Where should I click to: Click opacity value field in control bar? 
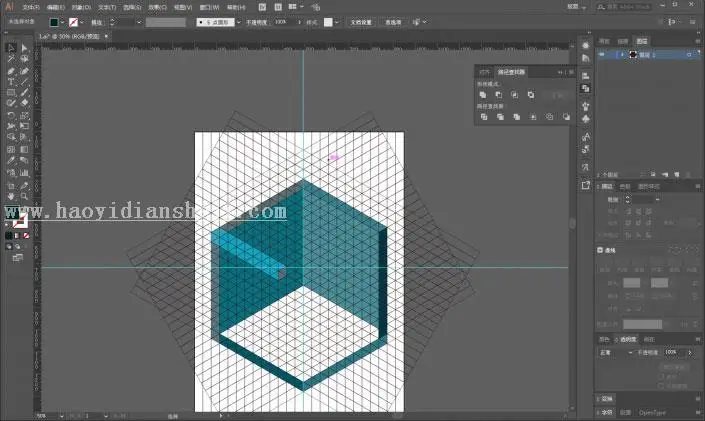coord(284,22)
